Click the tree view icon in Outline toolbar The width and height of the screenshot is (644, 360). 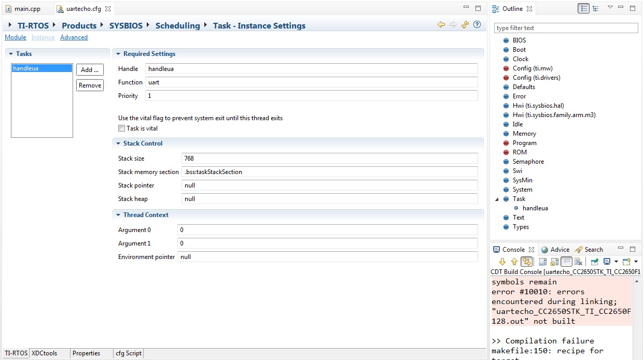click(x=596, y=8)
